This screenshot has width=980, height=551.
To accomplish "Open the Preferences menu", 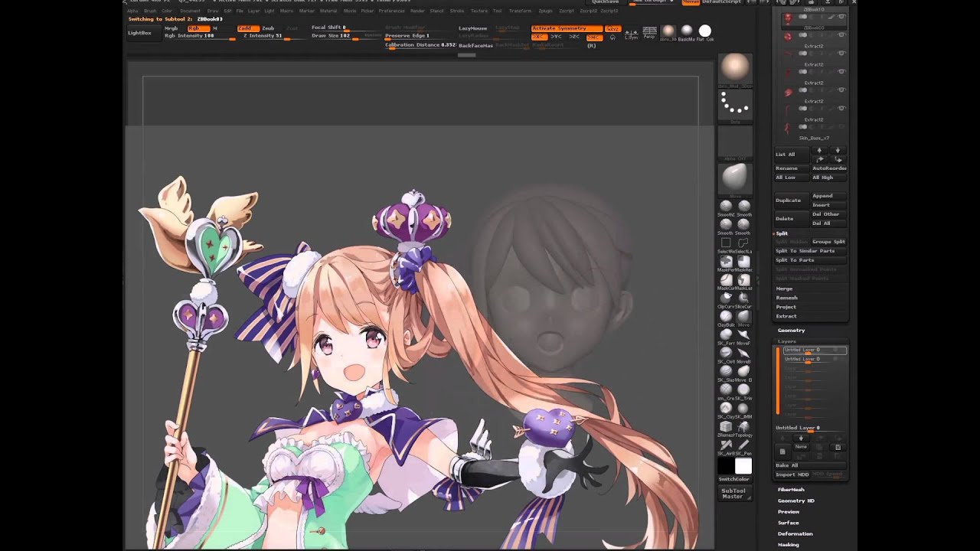I will pos(392,11).
